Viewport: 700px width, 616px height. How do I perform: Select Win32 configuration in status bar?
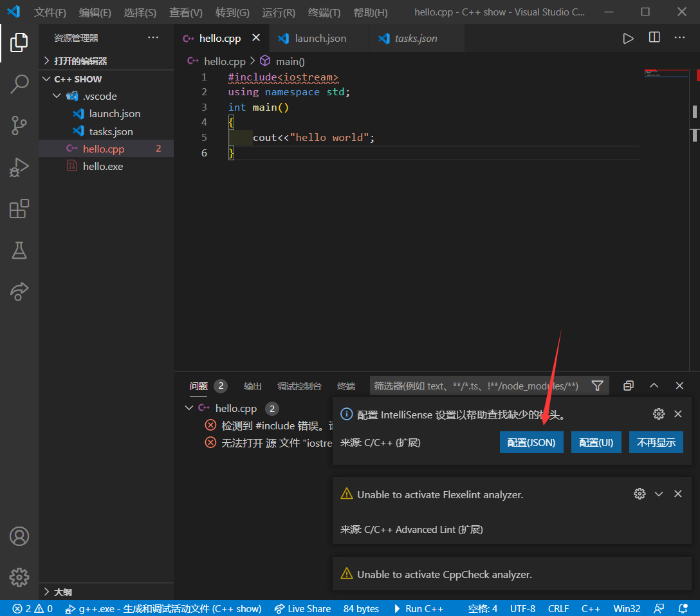(x=627, y=608)
